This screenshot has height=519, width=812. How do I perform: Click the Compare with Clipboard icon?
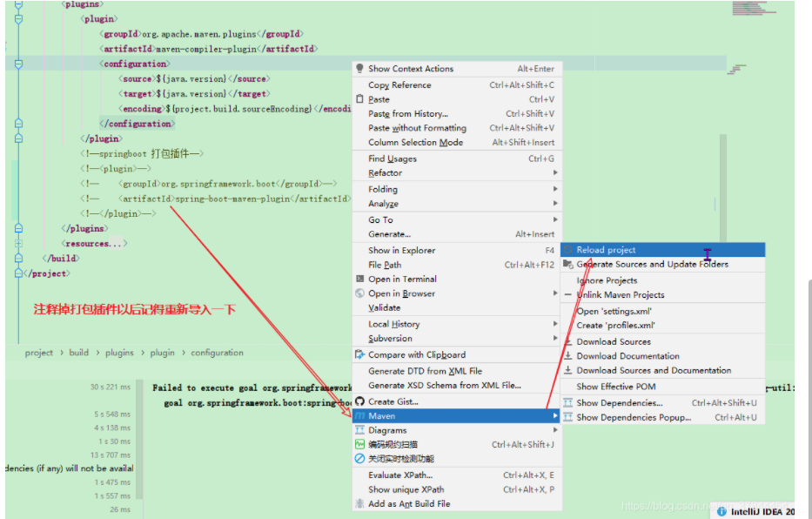pyautogui.click(x=360, y=354)
